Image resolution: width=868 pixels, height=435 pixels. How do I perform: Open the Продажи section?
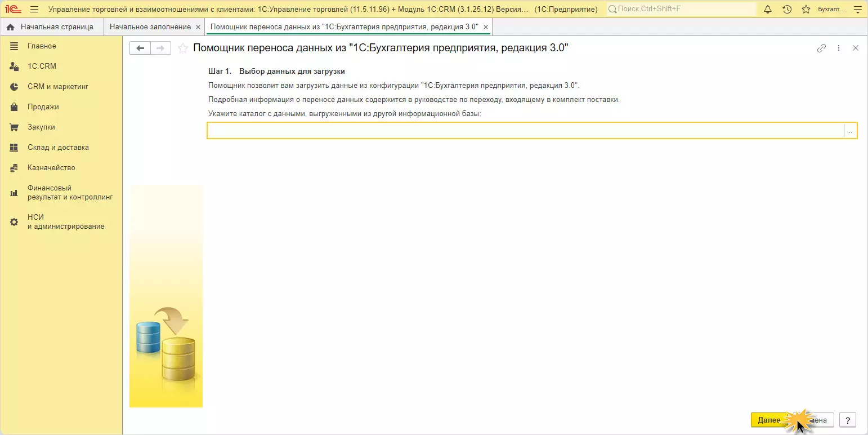61,107
